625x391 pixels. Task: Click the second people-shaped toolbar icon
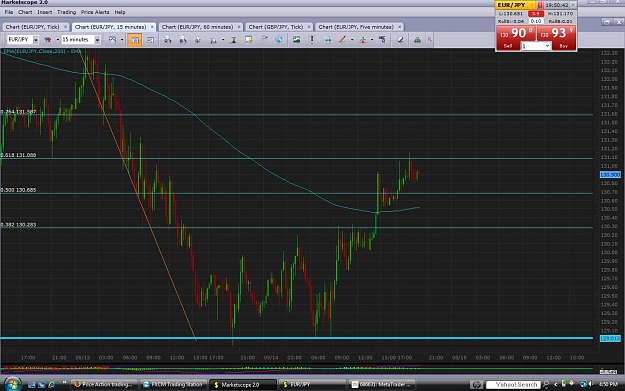click(183, 40)
